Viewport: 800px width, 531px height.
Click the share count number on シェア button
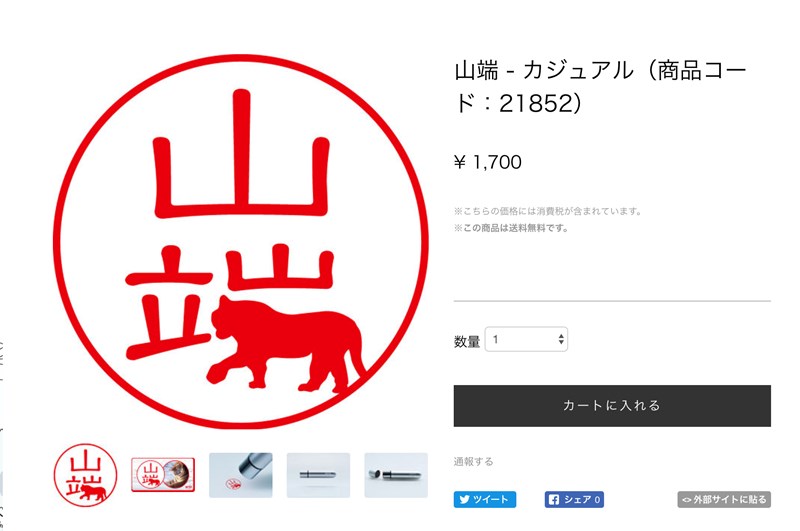coord(597,500)
